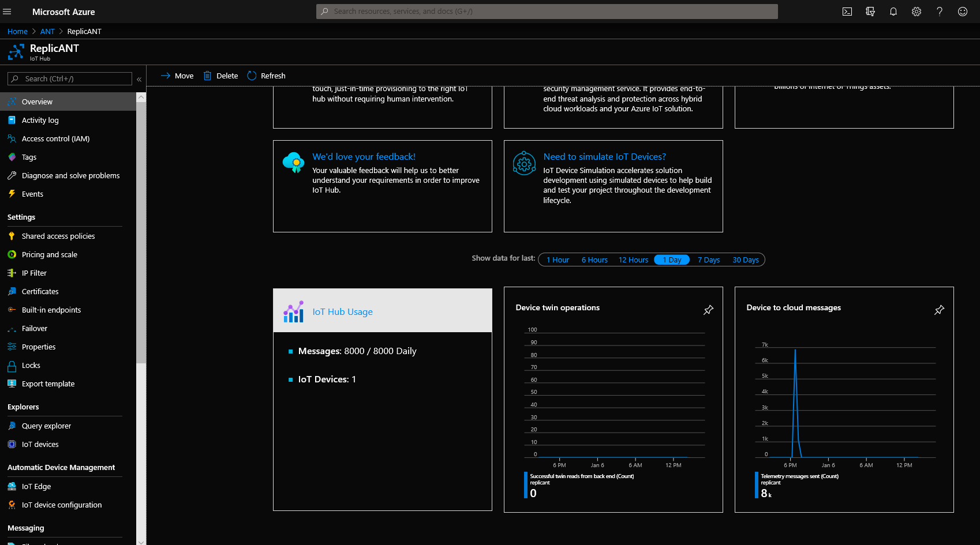980x545 pixels.
Task: Click the device simulation gear icon
Action: 524,164
